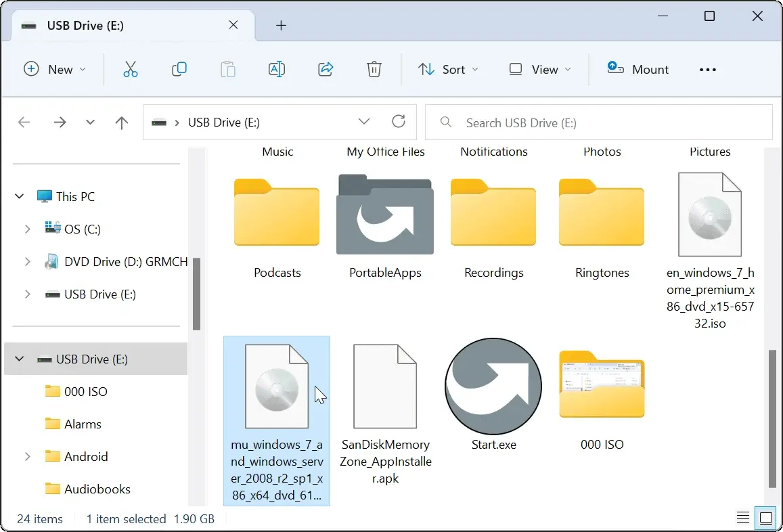This screenshot has height=532, width=783.
Task: Open the Recordings folder
Action: (493, 213)
